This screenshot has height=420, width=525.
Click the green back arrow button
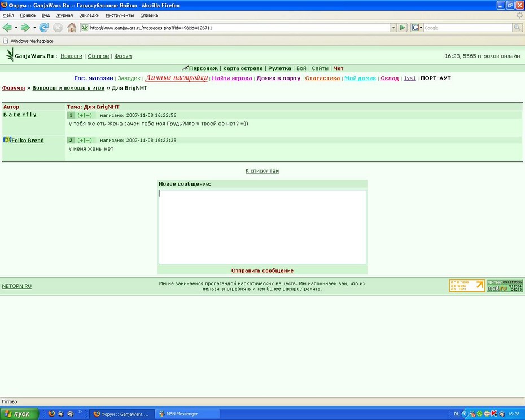7,28
